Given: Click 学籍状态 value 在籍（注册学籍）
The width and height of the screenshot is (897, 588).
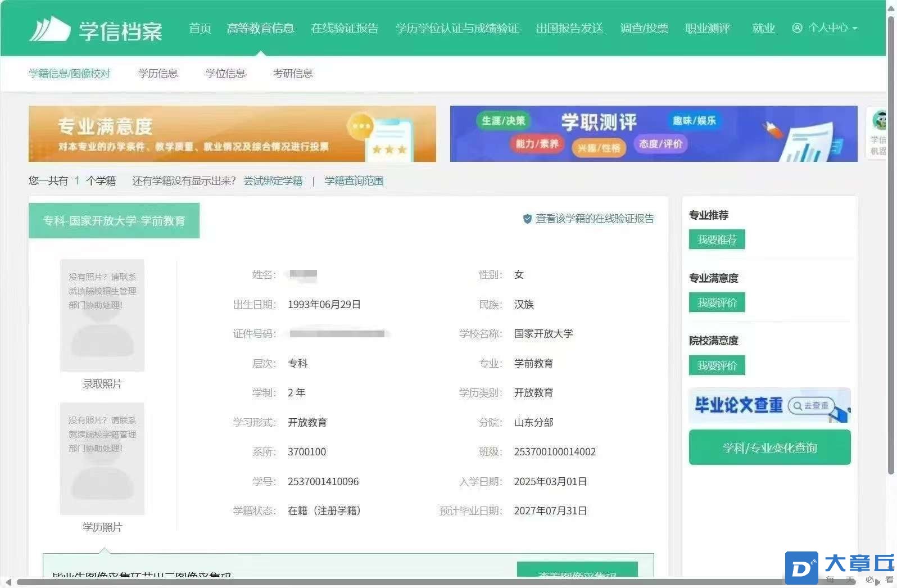Looking at the screenshot, I should (324, 510).
